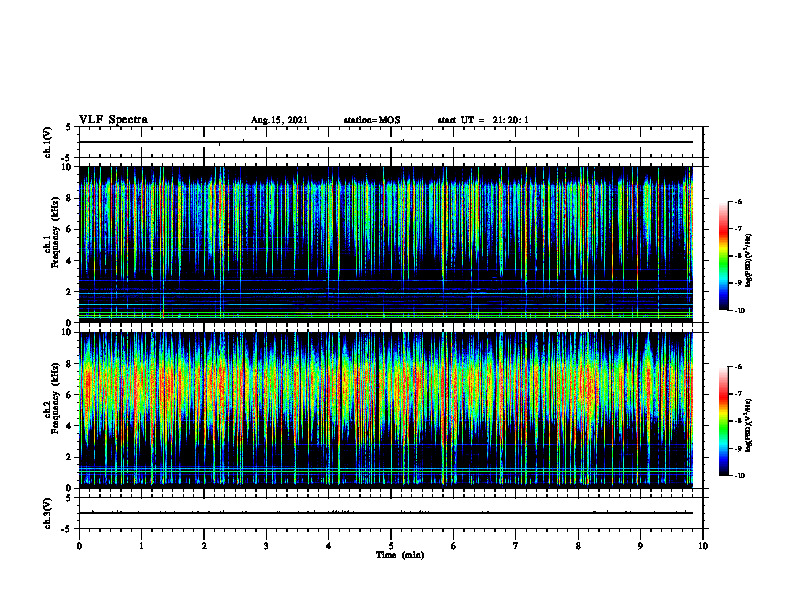792x612 pixels.
Task: Select the "Aug.15, 2021" date label
Action: click(279, 120)
